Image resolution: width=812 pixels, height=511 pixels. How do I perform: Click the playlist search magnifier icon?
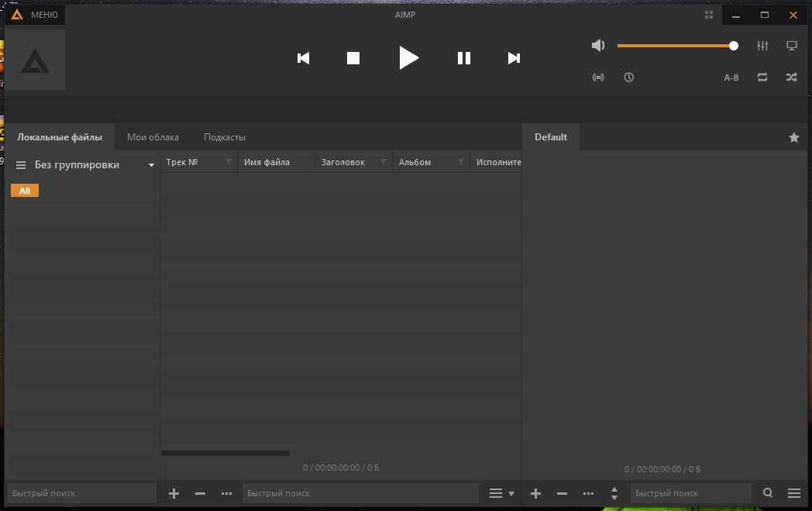(768, 493)
